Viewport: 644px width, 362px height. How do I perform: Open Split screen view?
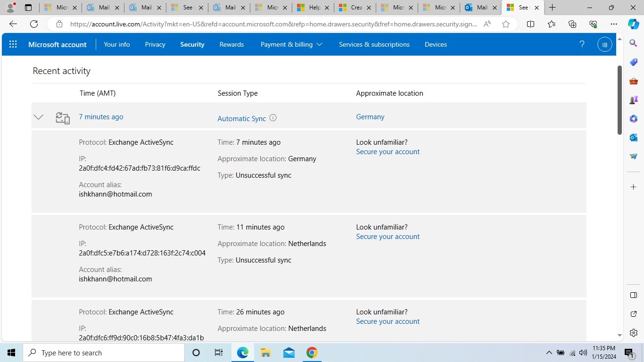[530, 24]
